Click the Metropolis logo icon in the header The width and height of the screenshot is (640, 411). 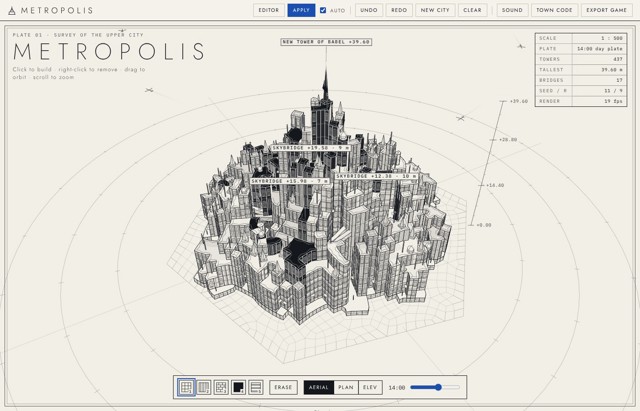tap(12, 11)
